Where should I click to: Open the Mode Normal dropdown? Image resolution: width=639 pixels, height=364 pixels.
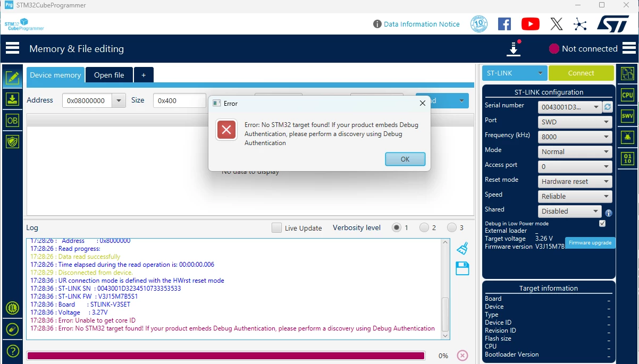click(575, 151)
